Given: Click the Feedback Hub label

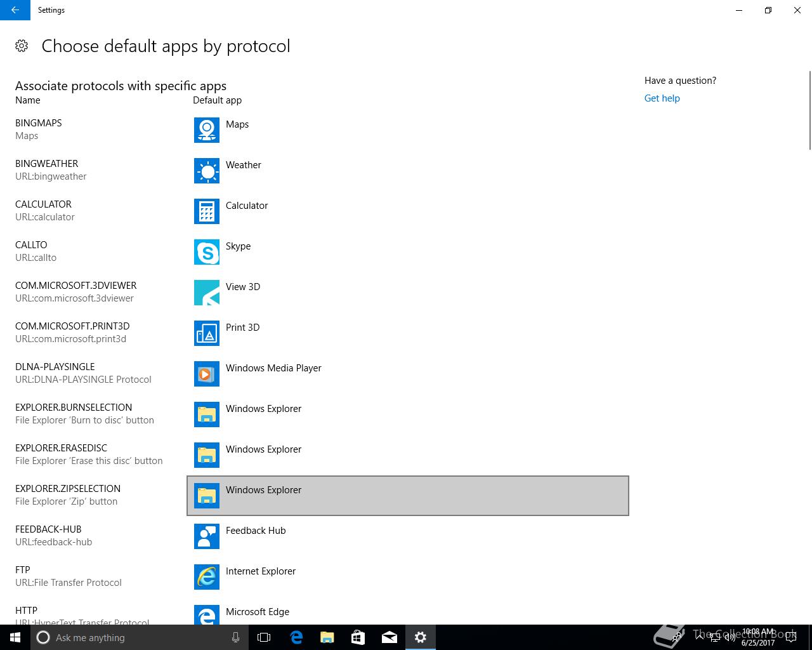Looking at the screenshot, I should tap(256, 531).
